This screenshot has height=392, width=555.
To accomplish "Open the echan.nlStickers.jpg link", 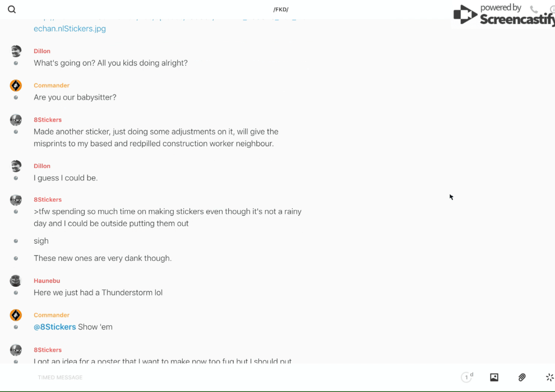I will click(70, 29).
